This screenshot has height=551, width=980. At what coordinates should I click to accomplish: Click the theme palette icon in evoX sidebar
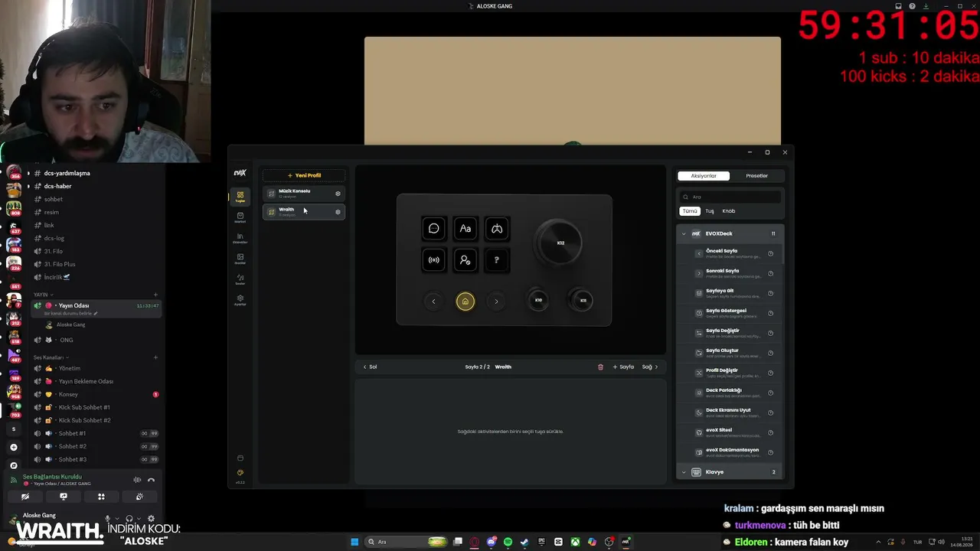[x=240, y=472]
